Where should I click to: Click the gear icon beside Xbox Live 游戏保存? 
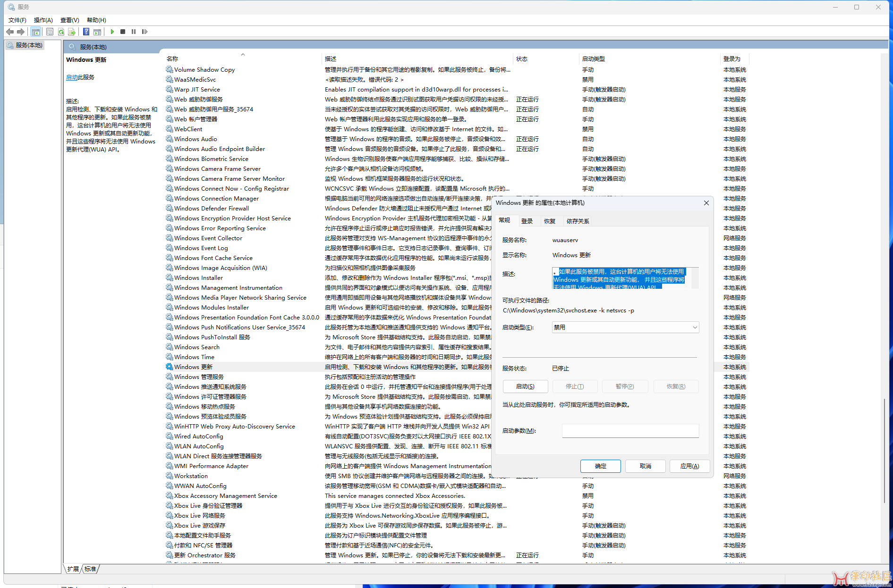(169, 525)
